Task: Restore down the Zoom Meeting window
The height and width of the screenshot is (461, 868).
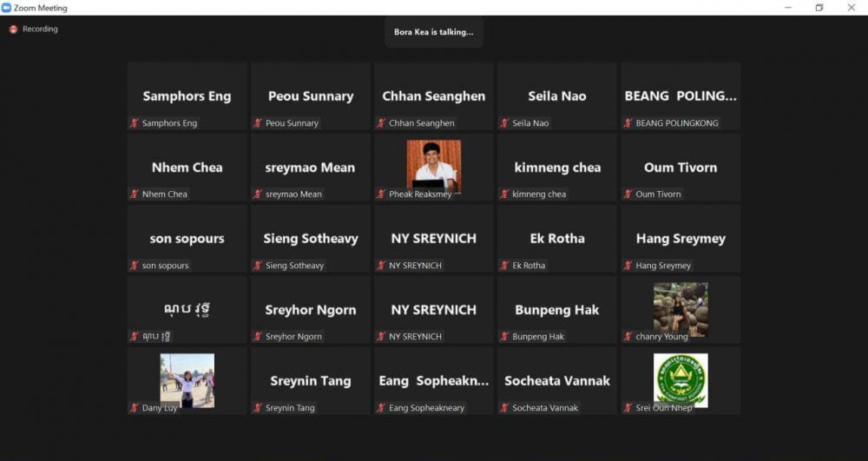Action: click(819, 8)
